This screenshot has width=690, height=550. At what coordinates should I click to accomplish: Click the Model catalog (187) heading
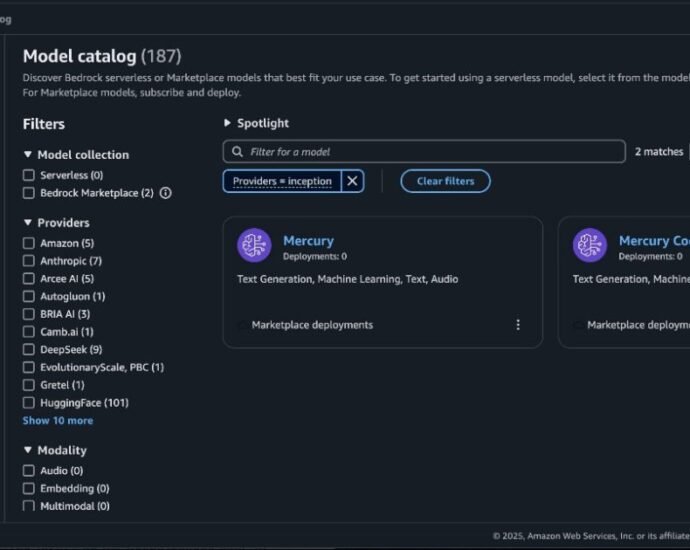(x=102, y=56)
